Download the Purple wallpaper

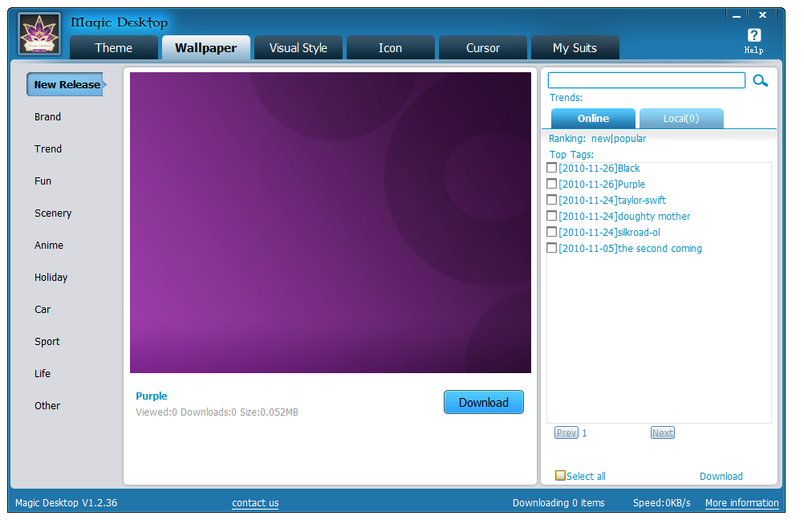tap(483, 402)
